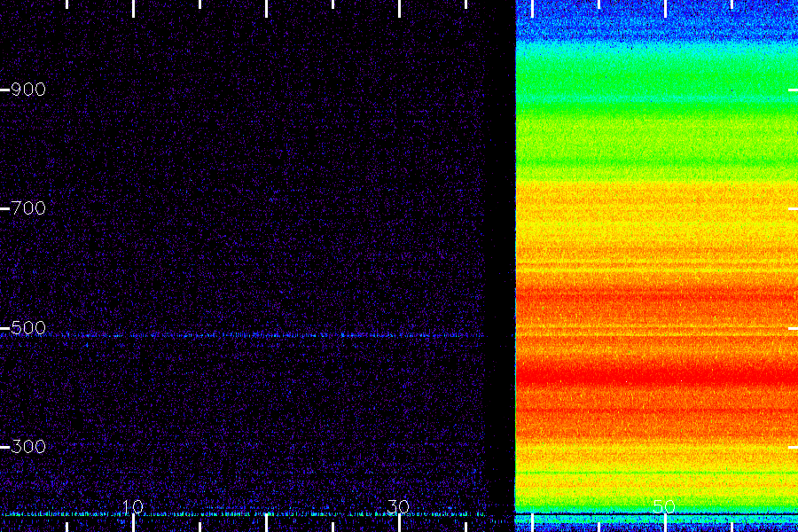Image resolution: width=798 pixels, height=532 pixels.
Task: Click the 300 label on the vertical axis
Action: pyautogui.click(x=28, y=447)
